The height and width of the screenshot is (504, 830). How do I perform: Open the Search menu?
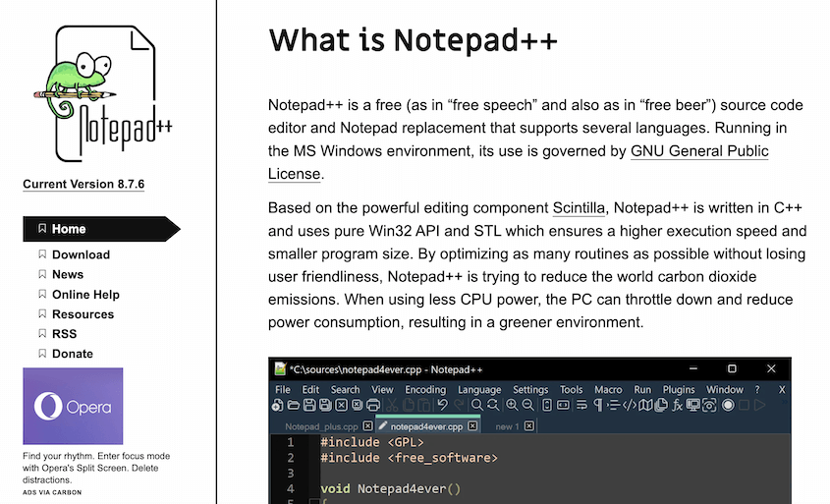(x=345, y=390)
